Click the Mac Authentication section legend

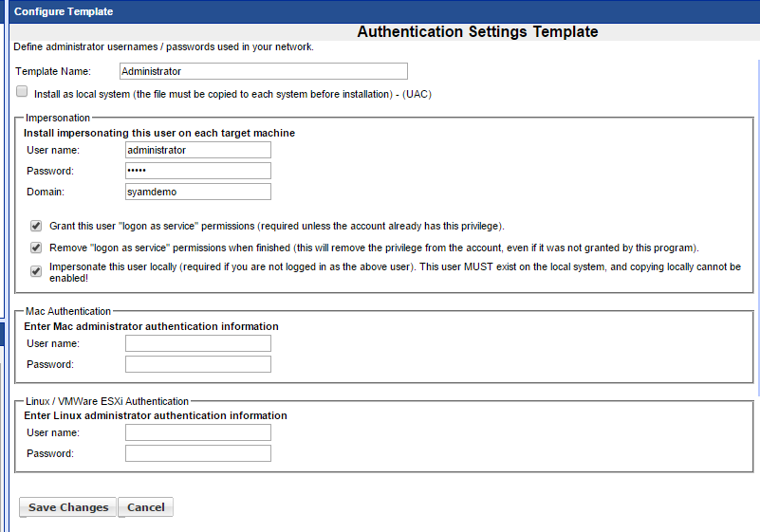click(68, 311)
